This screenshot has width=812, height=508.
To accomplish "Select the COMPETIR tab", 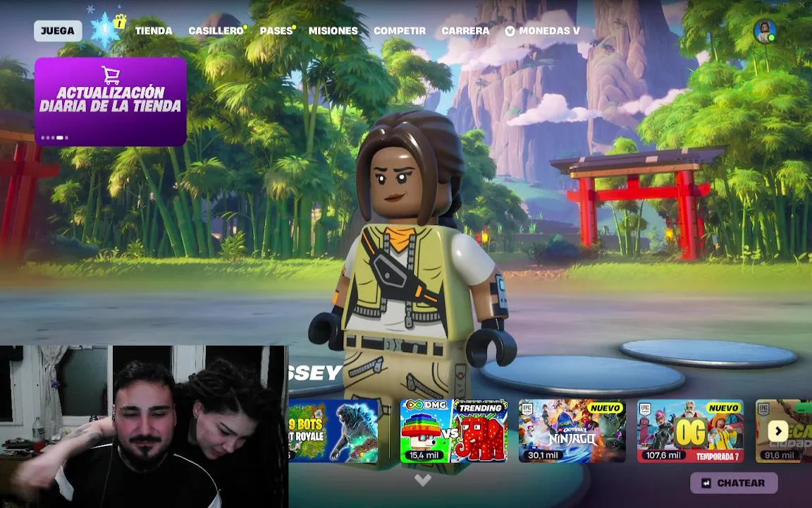I will pos(400,30).
